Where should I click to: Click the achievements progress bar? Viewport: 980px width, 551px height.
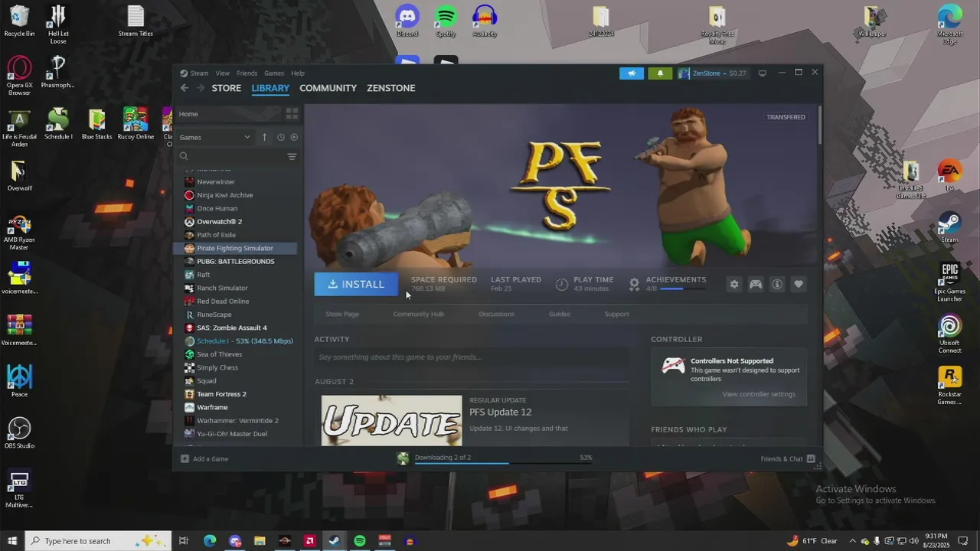[682, 289]
